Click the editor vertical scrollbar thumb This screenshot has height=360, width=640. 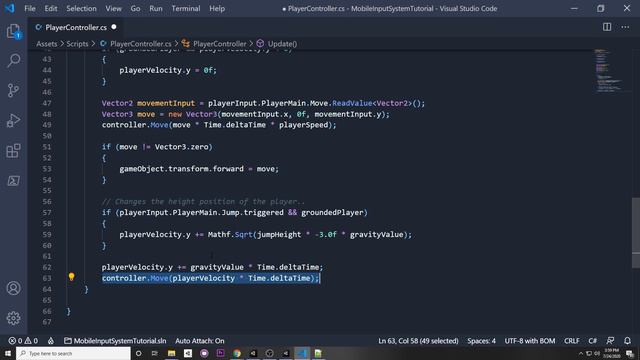(x=636, y=233)
